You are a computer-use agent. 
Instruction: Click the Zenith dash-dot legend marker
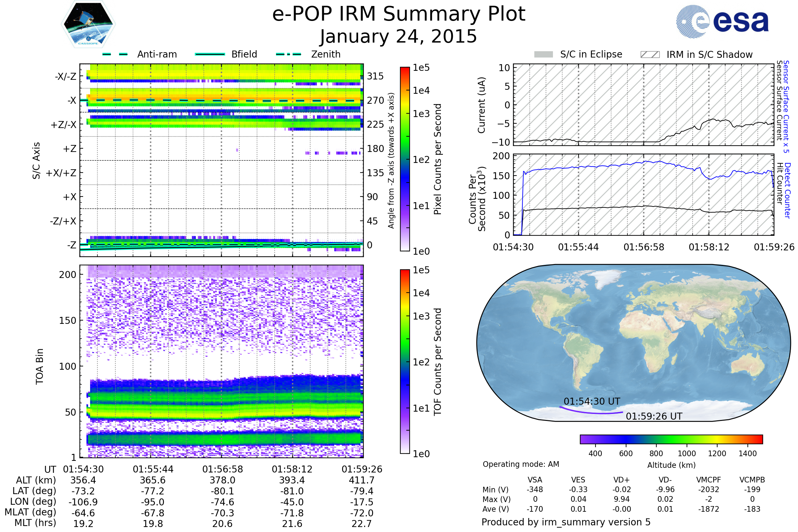[x=288, y=54]
